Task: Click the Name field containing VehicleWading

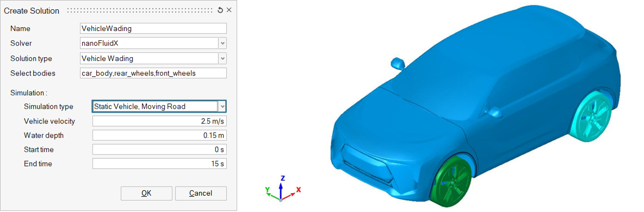Action: [153, 28]
